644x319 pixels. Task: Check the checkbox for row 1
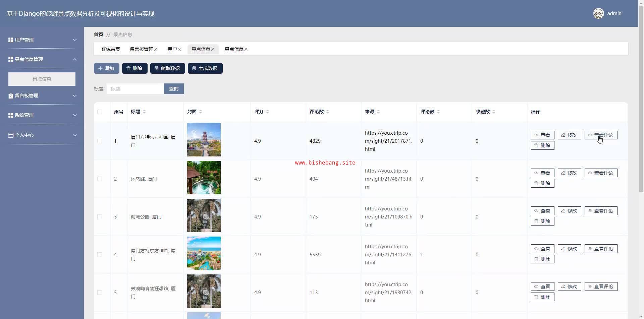[100, 141]
